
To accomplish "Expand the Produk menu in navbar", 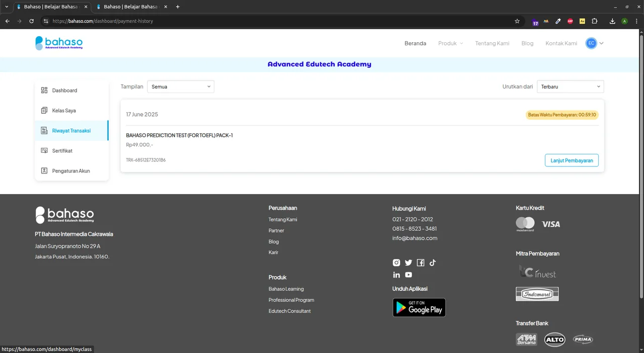I will (450, 43).
